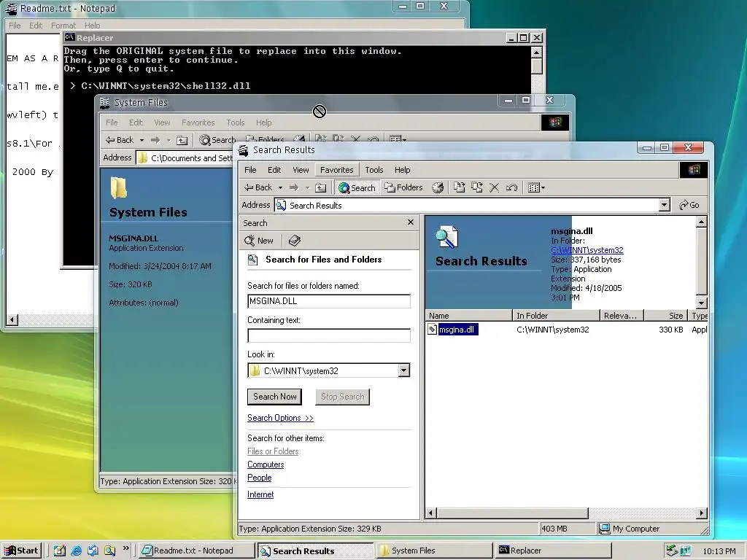Open Format menu in Notepad
The image size is (747, 560).
click(63, 26)
